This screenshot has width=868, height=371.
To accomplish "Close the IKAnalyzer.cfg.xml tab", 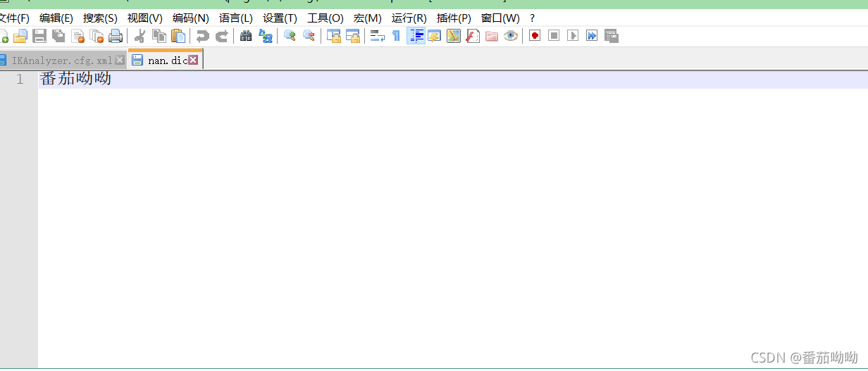I will [x=120, y=61].
